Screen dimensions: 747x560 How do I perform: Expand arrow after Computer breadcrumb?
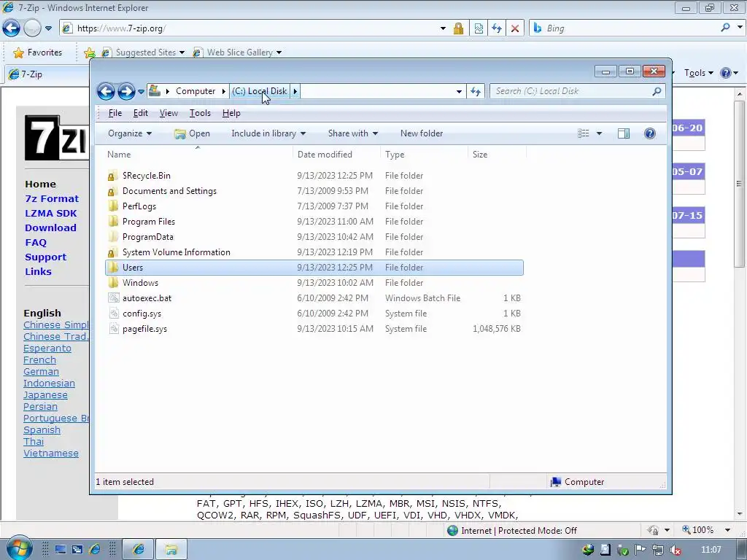[223, 91]
